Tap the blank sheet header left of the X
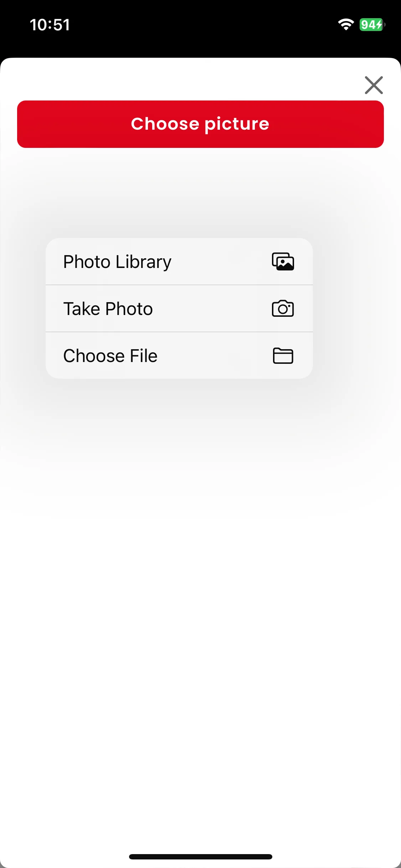Screen dimensions: 401x868 178,80
